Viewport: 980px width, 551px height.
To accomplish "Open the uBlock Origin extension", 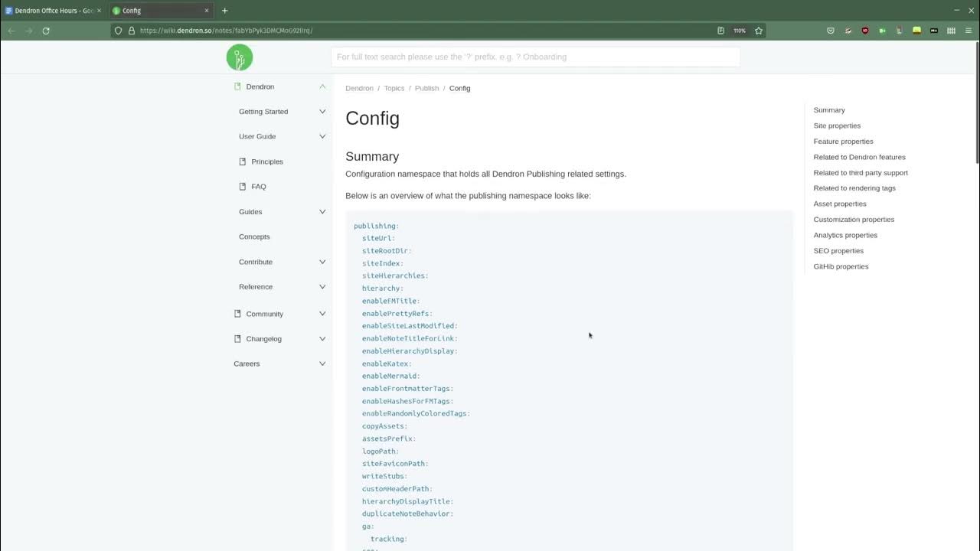I will pos(865,31).
